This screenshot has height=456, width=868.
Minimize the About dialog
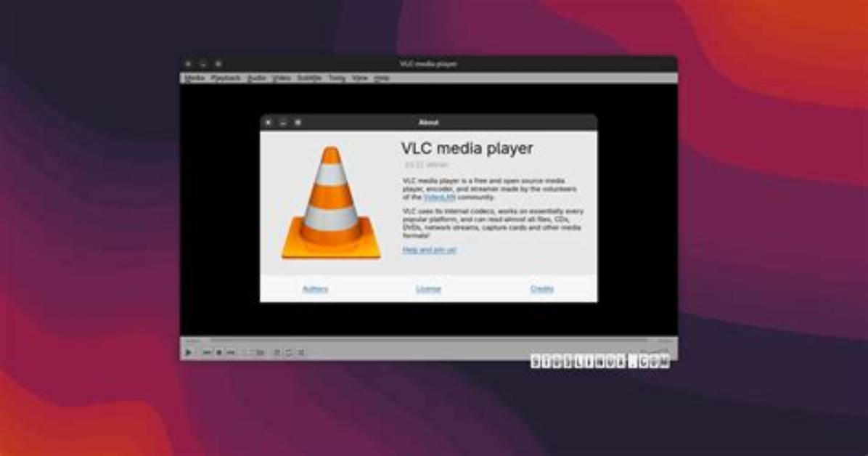tap(283, 123)
